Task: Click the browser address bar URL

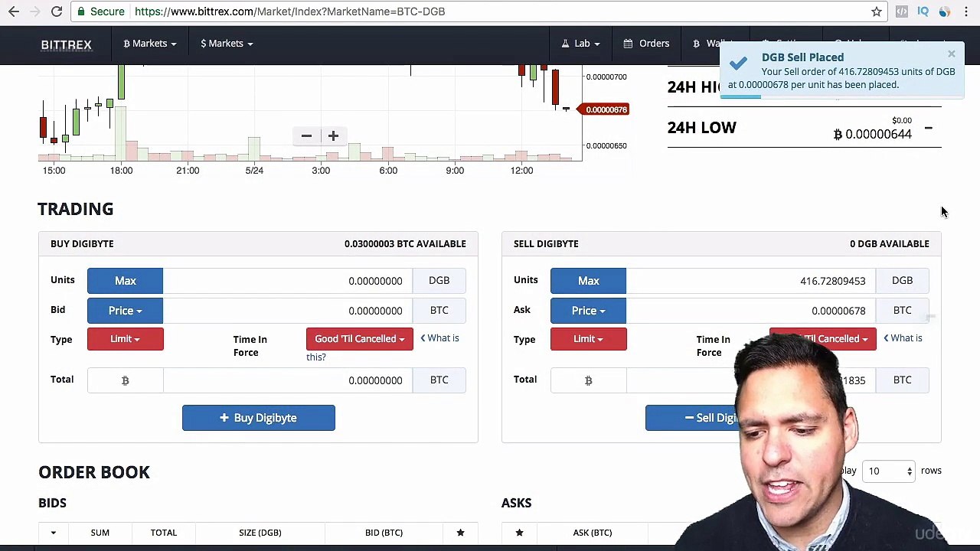Action: (289, 11)
